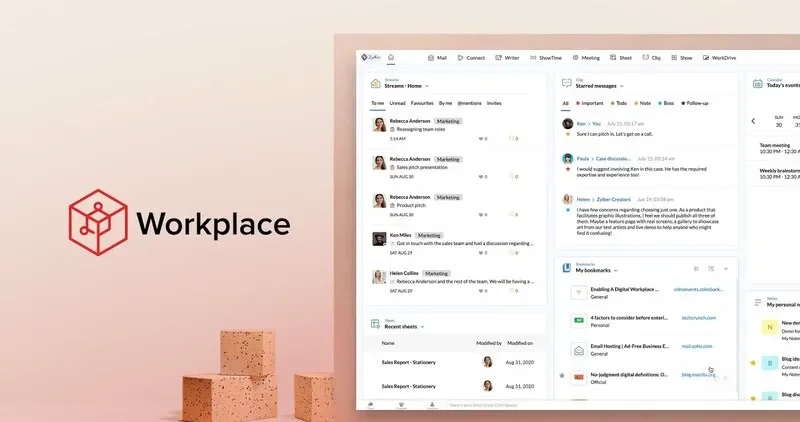Screen dimensions: 800x422
Task: Click the Bookmarks widget book icon
Action: 566,268
